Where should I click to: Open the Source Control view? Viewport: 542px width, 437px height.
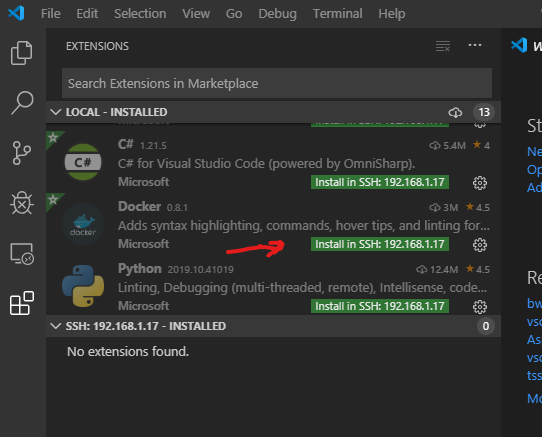[x=21, y=153]
